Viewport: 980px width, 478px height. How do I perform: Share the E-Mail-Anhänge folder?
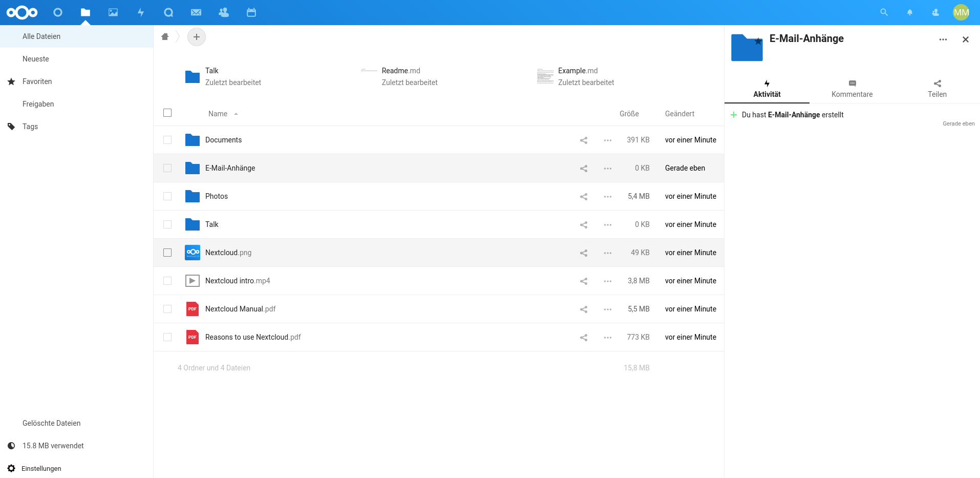point(584,168)
